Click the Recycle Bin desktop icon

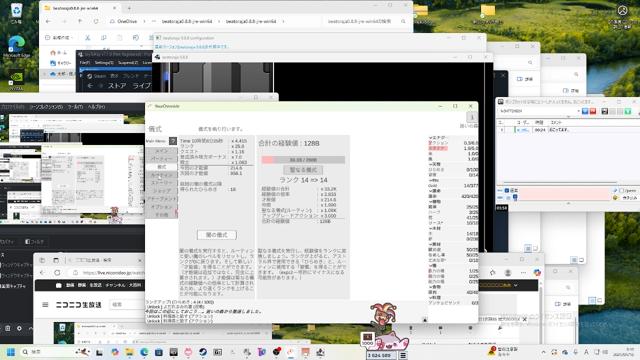coord(16,13)
